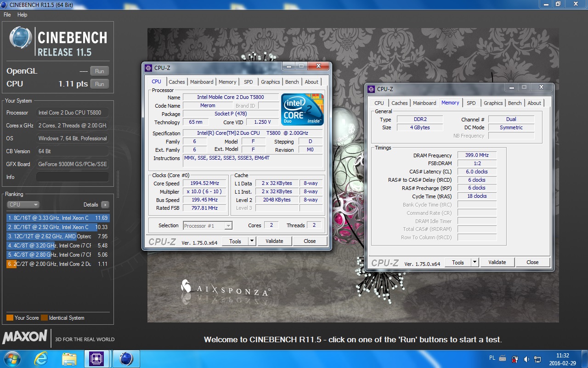Click the Cinebench logo sphere icon

[x=21, y=38]
